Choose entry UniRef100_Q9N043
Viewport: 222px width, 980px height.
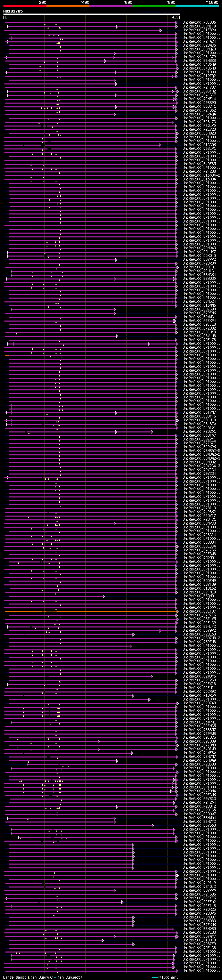(199, 248)
